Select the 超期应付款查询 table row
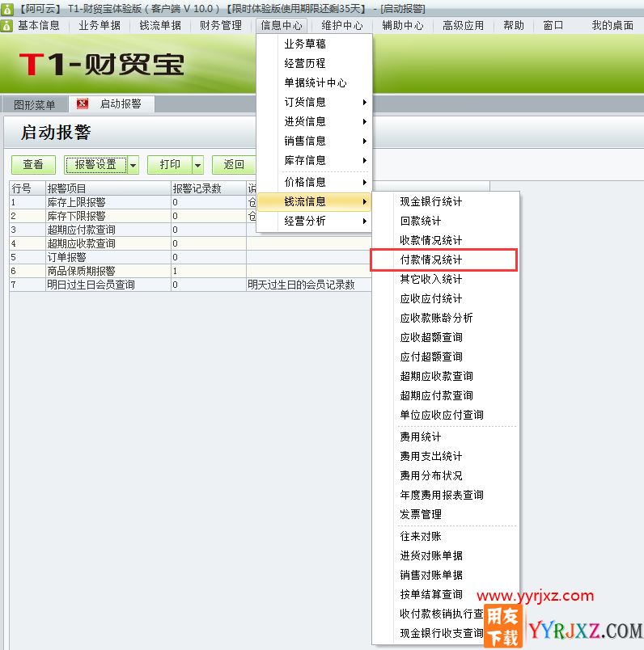Image resolution: width=644 pixels, height=650 pixels. point(190,230)
